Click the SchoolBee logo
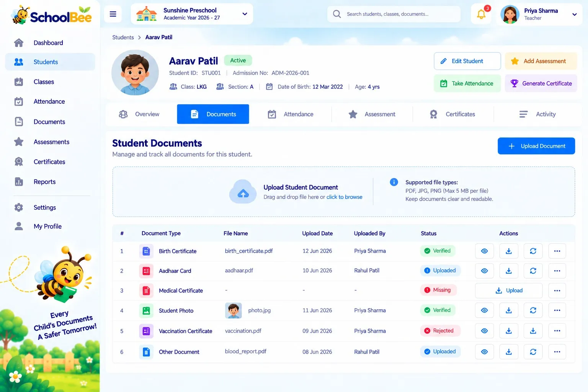The width and height of the screenshot is (588, 392). [x=51, y=15]
